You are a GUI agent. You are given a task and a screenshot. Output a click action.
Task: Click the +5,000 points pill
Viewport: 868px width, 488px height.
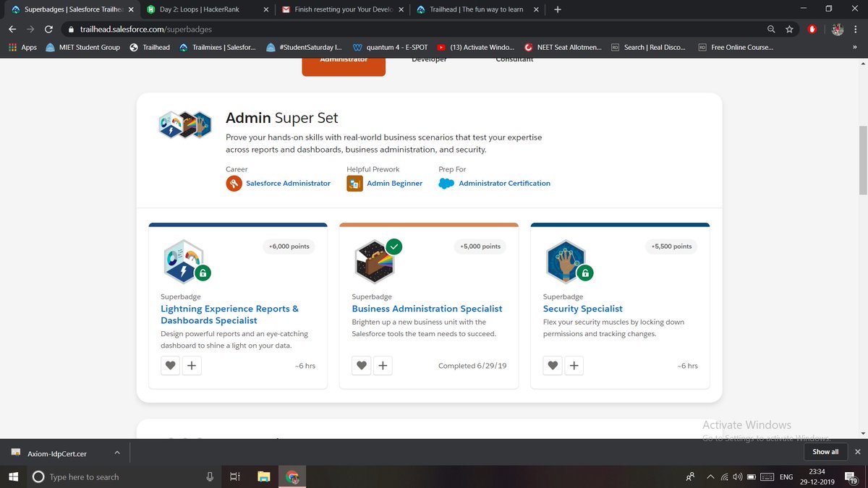480,247
